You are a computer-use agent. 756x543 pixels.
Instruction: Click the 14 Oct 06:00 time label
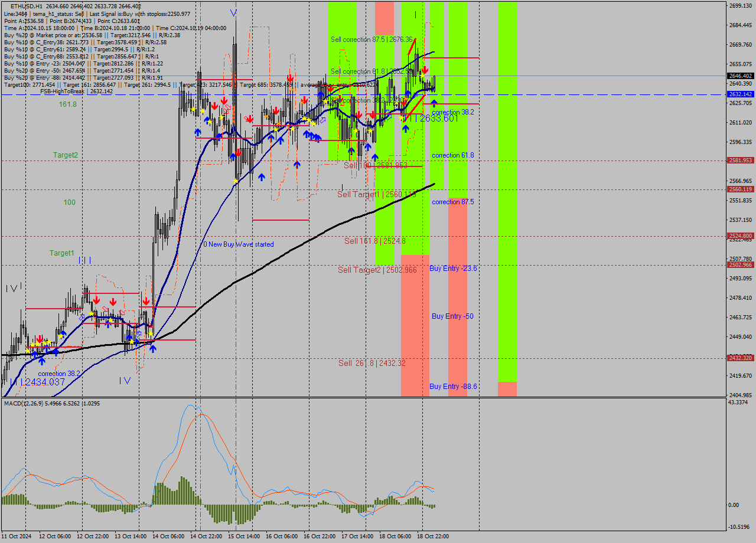click(x=168, y=537)
